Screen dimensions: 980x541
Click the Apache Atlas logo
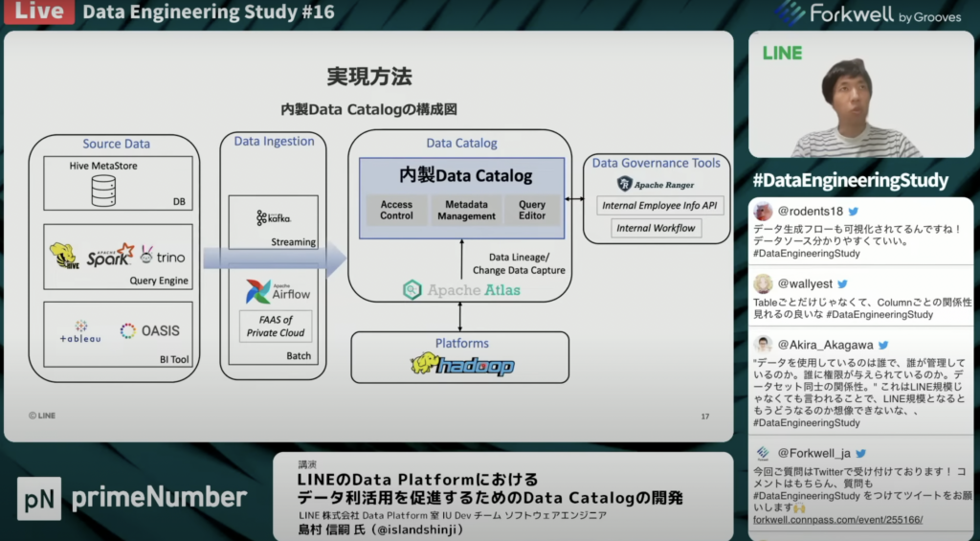[x=463, y=289]
